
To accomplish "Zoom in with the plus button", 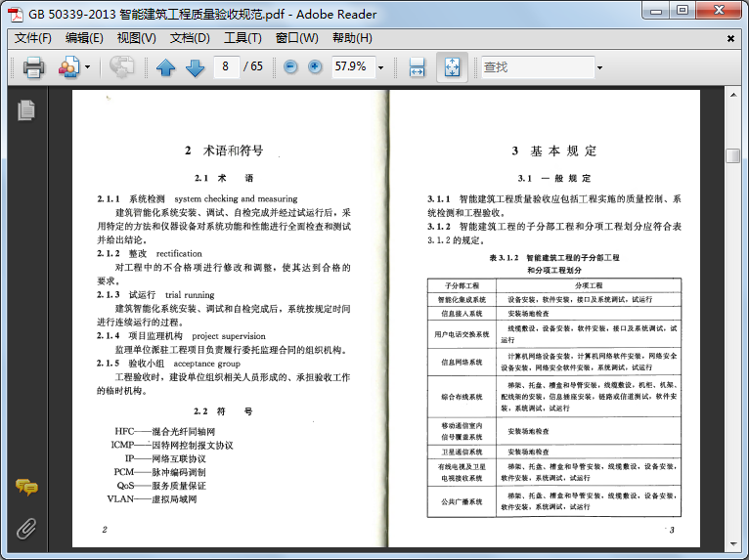I will coord(315,67).
